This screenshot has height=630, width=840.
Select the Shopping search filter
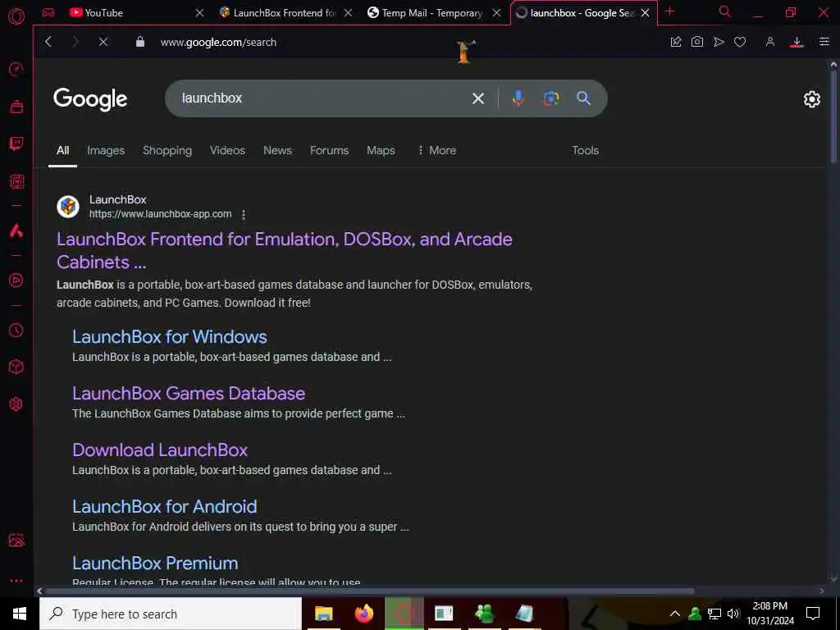167,151
